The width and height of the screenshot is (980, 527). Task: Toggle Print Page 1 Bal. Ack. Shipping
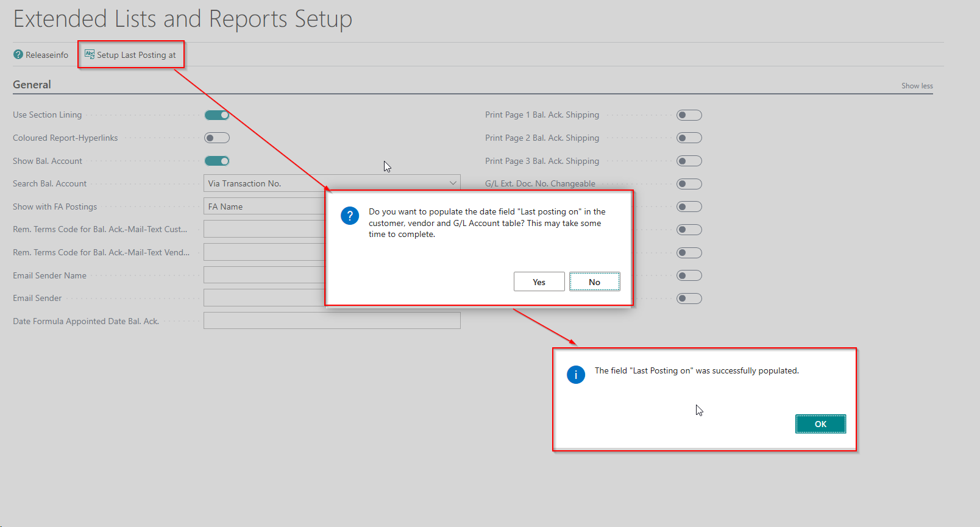[689, 115]
